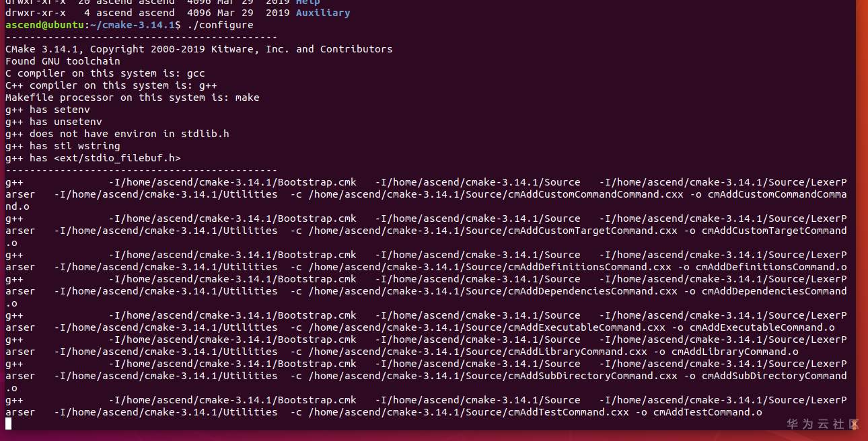Click the cmAddExecutableCommand.cxx source path
The image size is (868, 441).
(486, 327)
